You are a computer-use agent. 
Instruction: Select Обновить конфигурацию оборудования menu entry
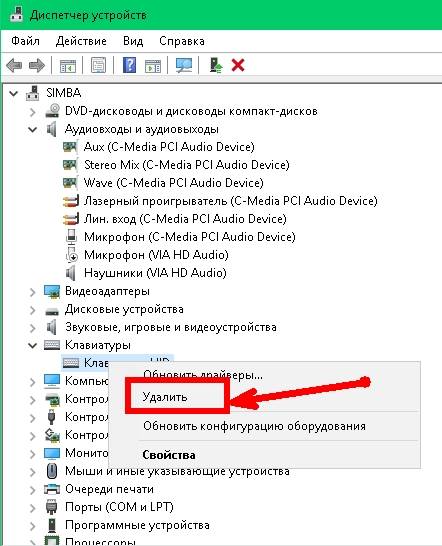click(x=254, y=426)
